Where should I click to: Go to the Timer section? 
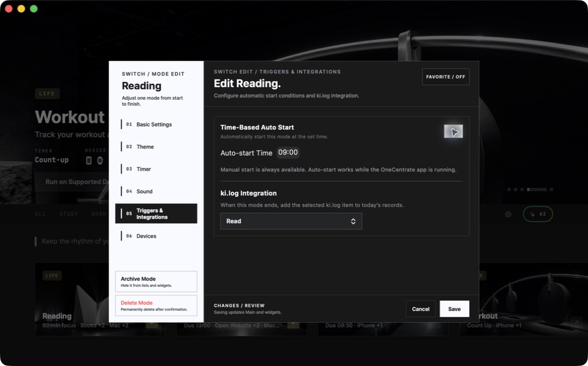pyautogui.click(x=156, y=169)
